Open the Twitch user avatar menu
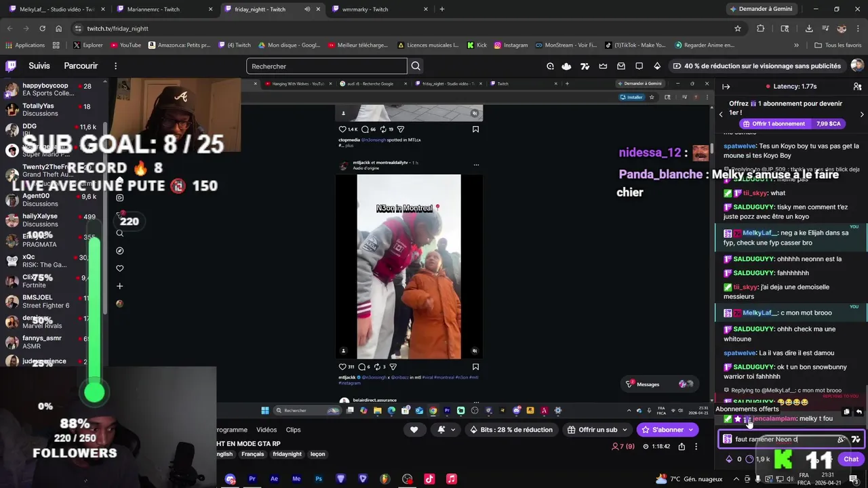The image size is (868, 488). click(x=857, y=66)
